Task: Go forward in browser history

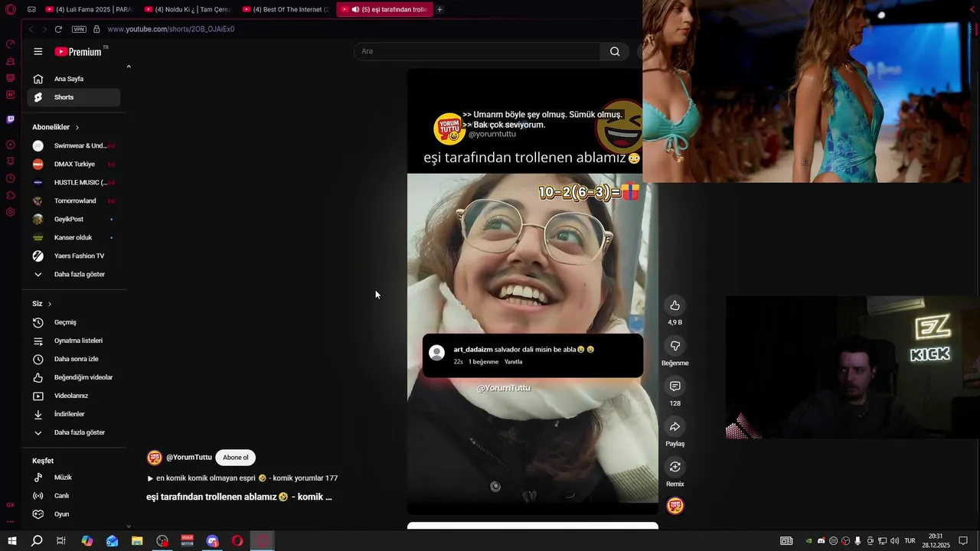Action: 44,29
